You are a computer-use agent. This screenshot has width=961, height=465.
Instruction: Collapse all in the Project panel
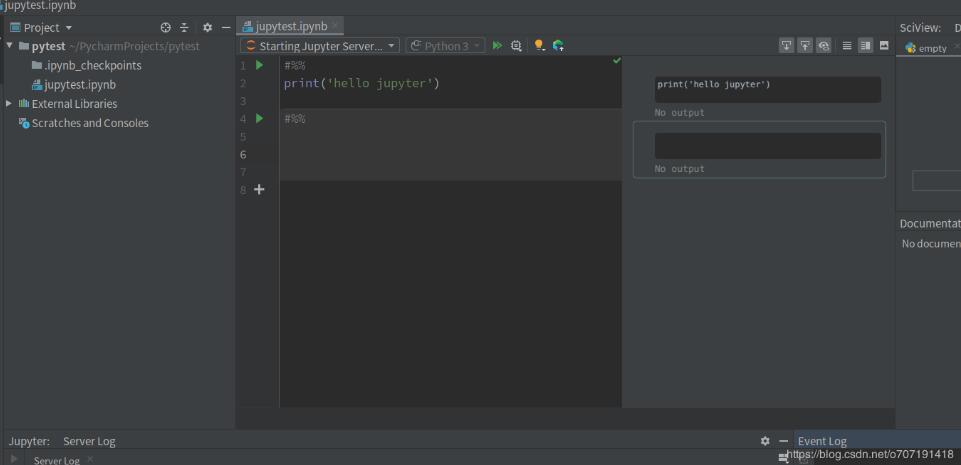[184, 28]
